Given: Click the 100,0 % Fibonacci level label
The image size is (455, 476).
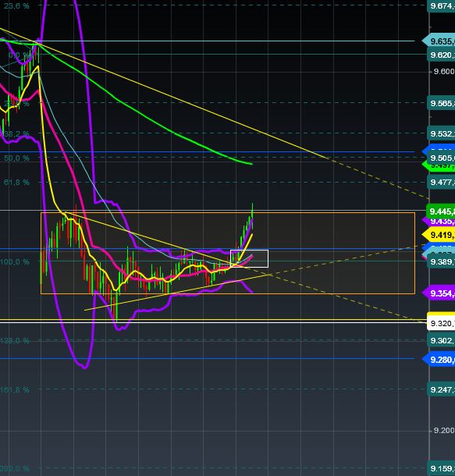Looking at the screenshot, I should pyautogui.click(x=15, y=261).
